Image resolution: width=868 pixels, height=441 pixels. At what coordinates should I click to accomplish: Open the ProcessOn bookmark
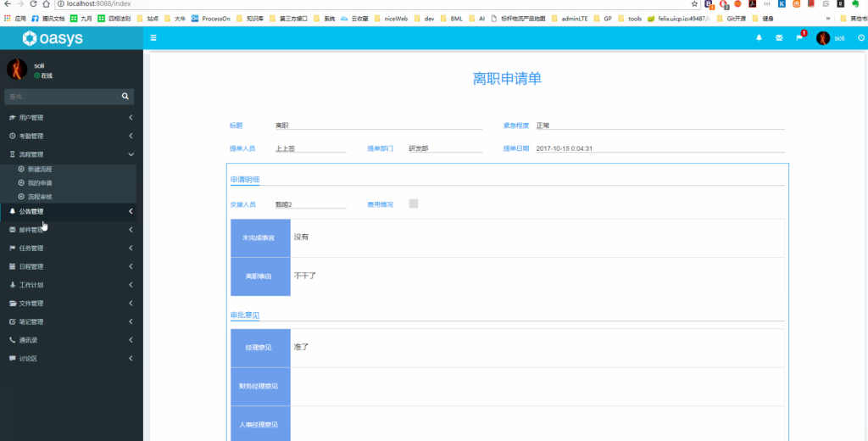pos(211,19)
